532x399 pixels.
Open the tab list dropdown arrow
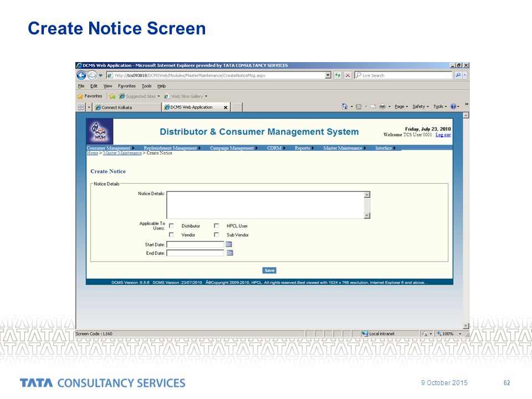pos(89,107)
